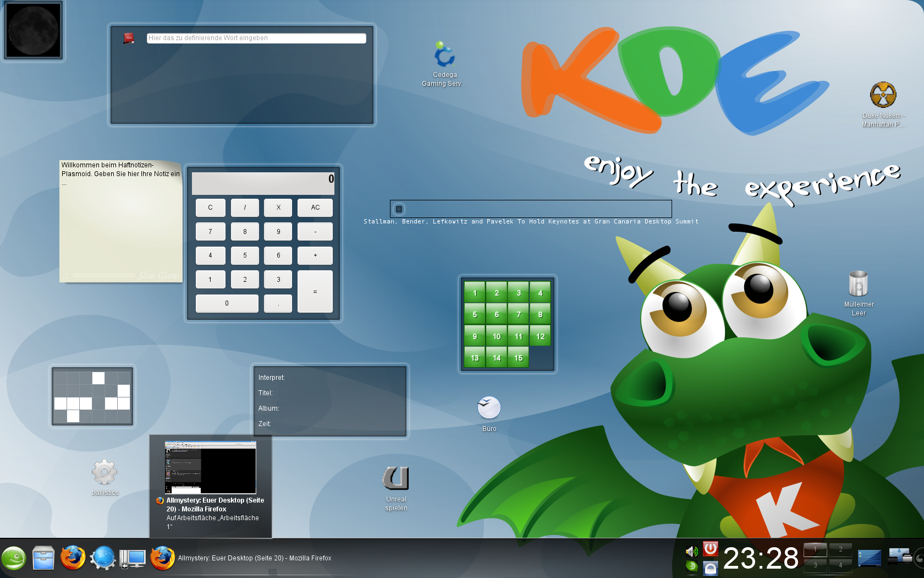This screenshot has height=578, width=924.
Task: Open the volume speaker tray icon
Action: pos(691,551)
